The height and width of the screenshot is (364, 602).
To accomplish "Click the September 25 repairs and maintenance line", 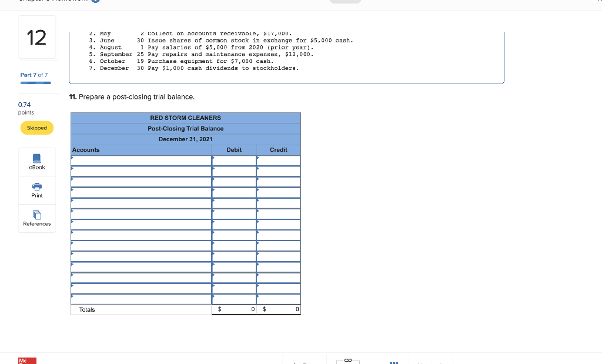I will (201, 55).
